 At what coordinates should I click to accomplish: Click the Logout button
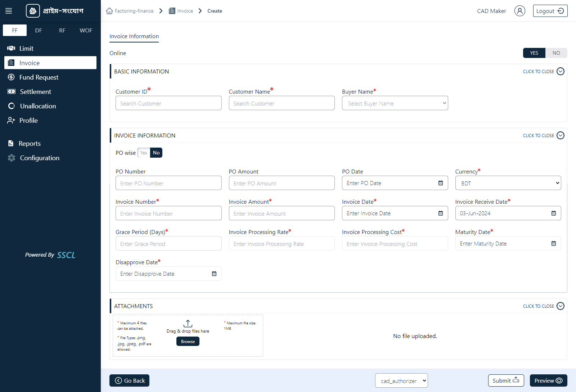click(x=550, y=11)
